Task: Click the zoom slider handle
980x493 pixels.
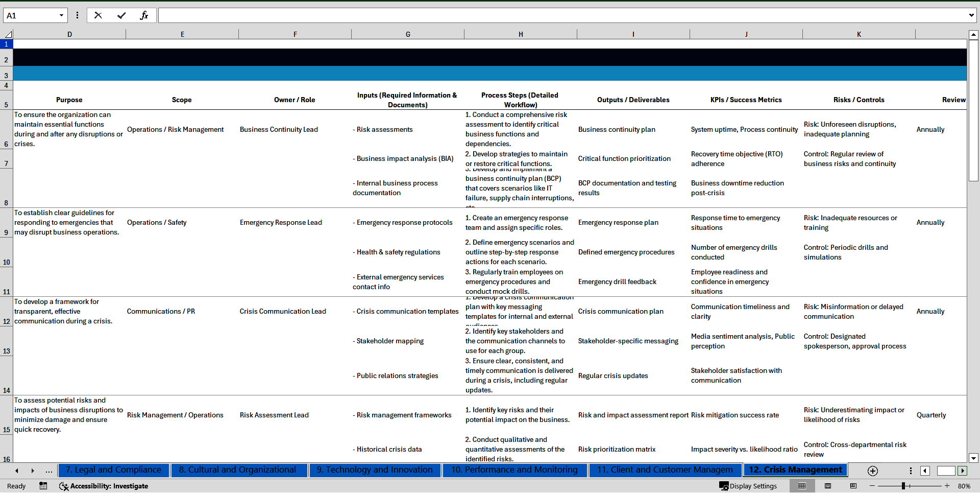Action: point(903,486)
